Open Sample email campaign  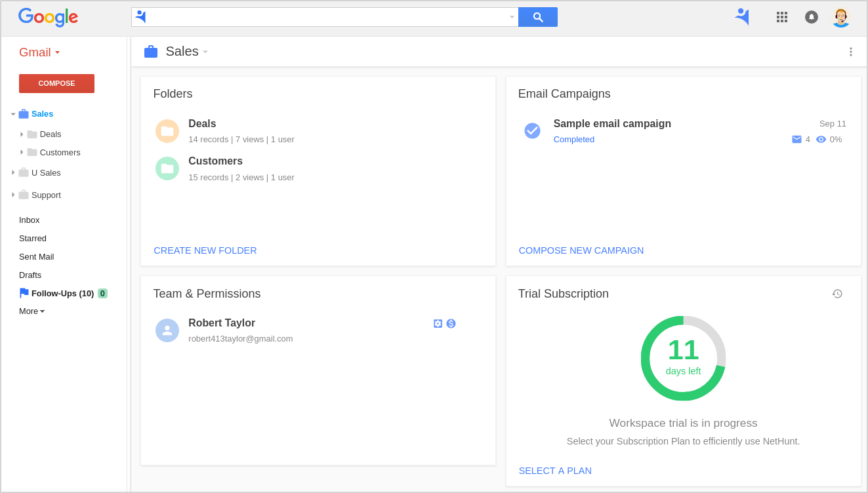[x=612, y=124]
